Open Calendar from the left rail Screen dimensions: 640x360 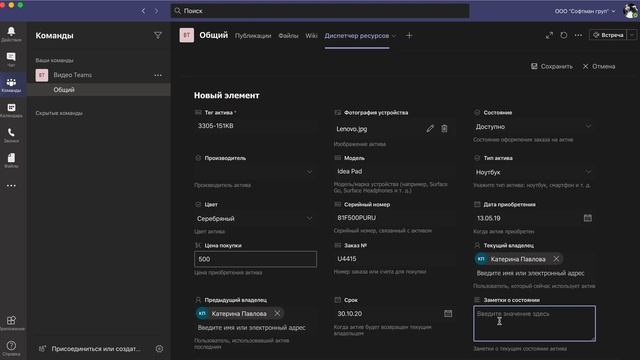click(11, 110)
